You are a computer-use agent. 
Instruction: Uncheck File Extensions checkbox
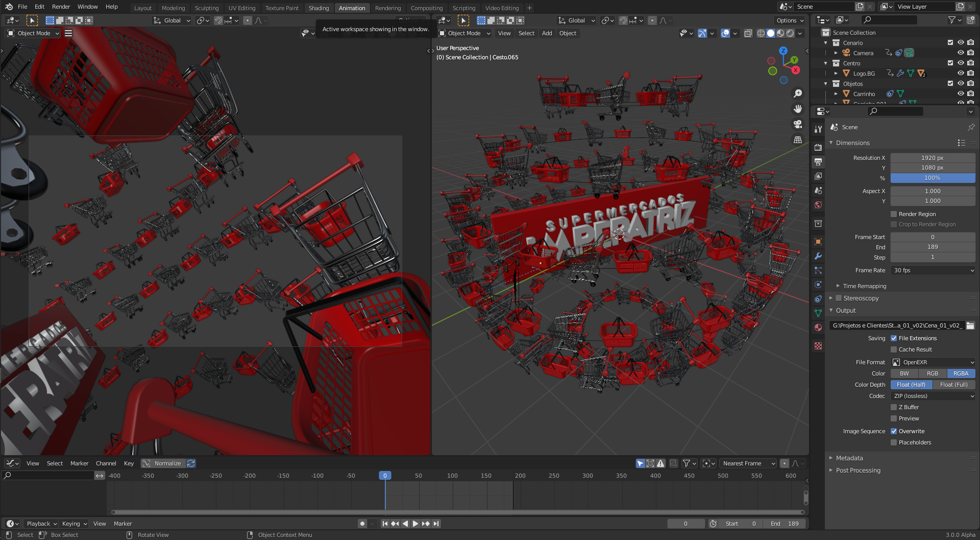point(894,338)
